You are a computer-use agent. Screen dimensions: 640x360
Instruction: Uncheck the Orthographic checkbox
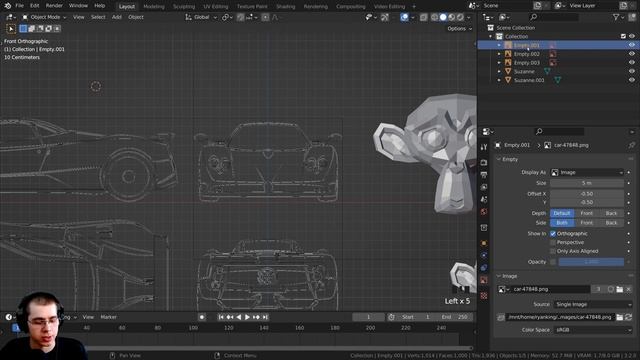[553, 234]
